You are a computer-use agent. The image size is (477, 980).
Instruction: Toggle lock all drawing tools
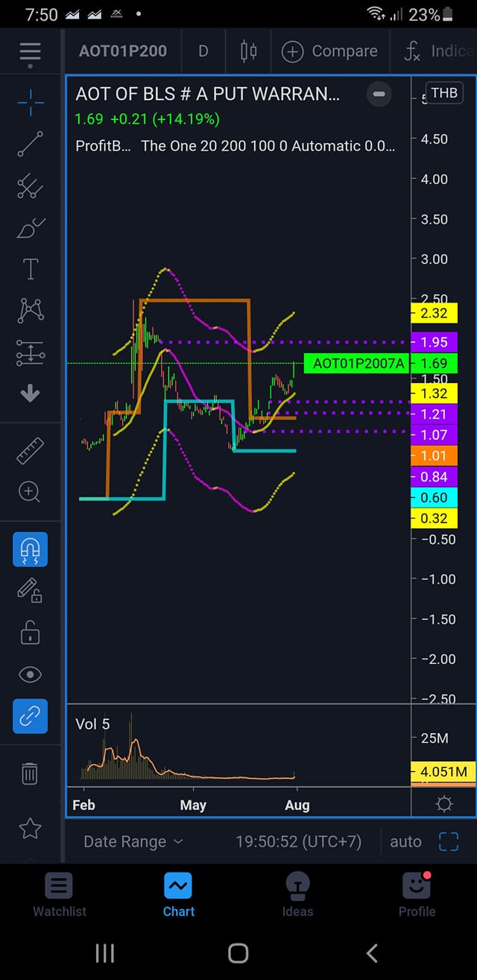tap(30, 633)
